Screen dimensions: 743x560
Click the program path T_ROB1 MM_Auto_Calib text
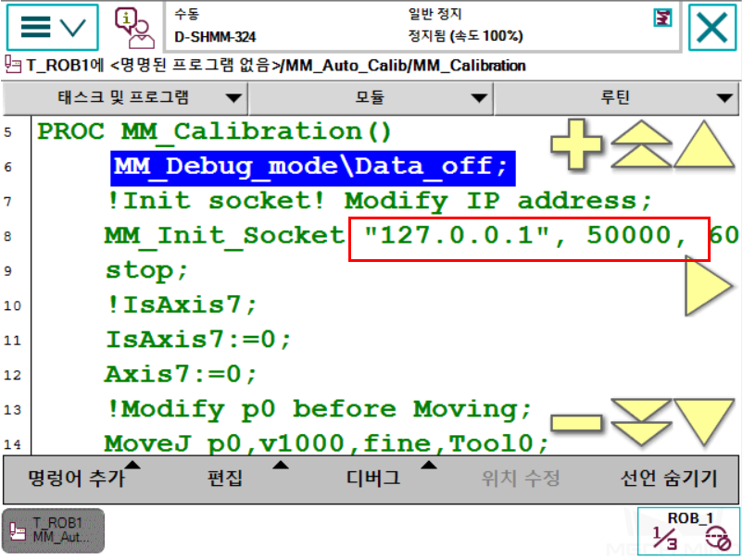click(x=276, y=66)
